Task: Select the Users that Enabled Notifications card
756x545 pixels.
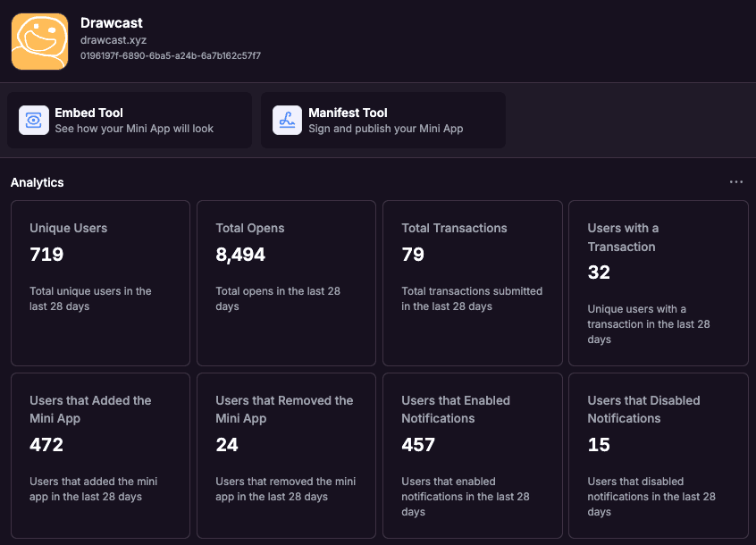Action: click(x=472, y=455)
